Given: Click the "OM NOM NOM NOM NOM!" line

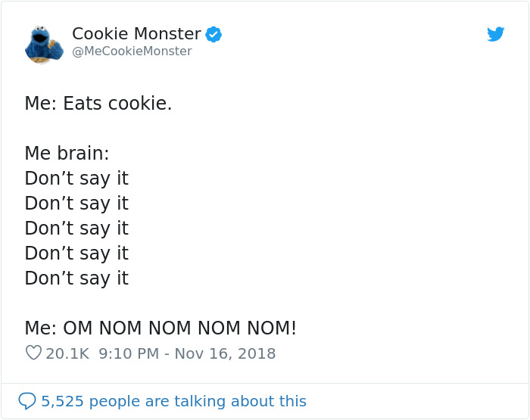Looking at the screenshot, I should 179,328.
